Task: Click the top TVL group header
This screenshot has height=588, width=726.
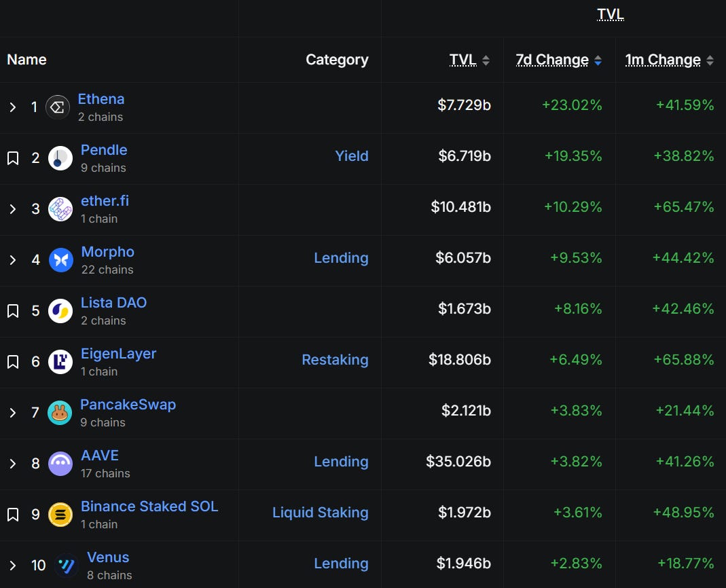Action: (x=611, y=14)
